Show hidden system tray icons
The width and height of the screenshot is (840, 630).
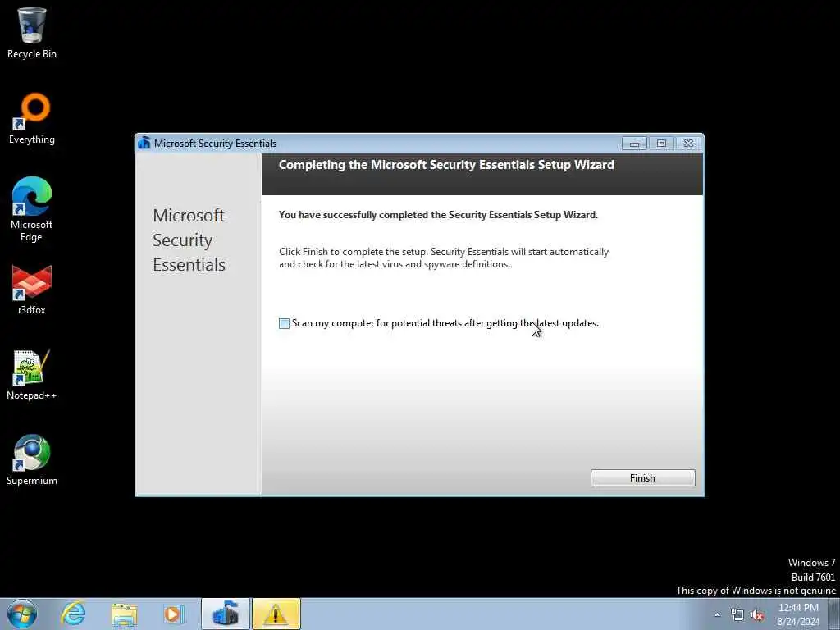coord(717,614)
